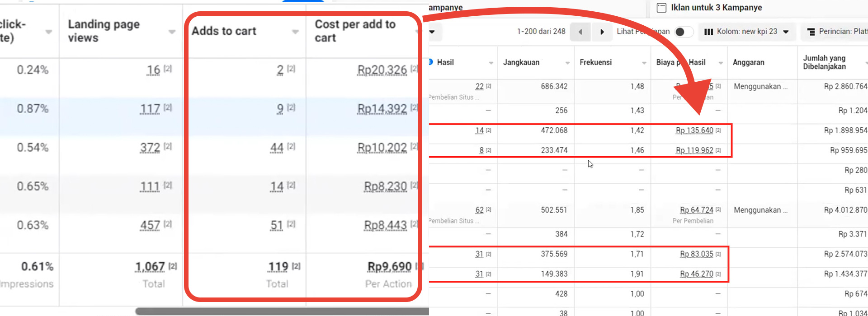Open the Frekuensi column dropdown arrow

644,63
